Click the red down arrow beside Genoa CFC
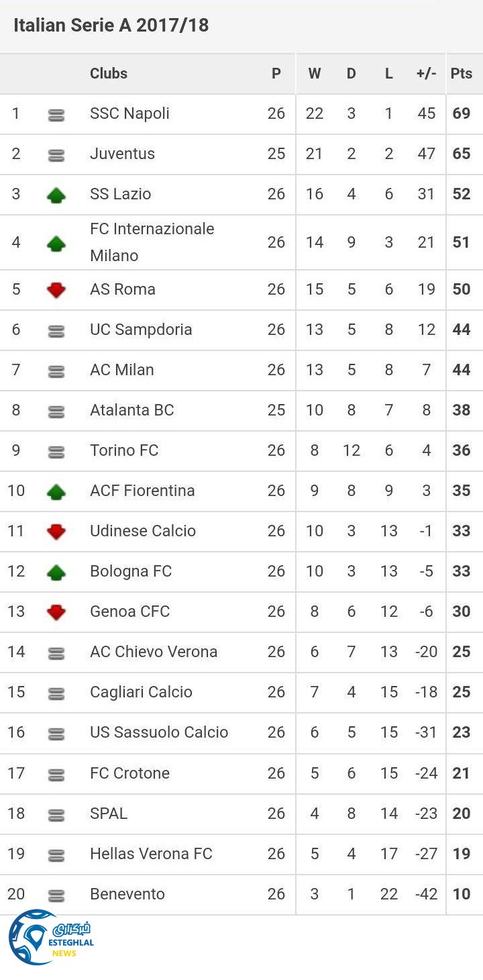 (x=56, y=612)
